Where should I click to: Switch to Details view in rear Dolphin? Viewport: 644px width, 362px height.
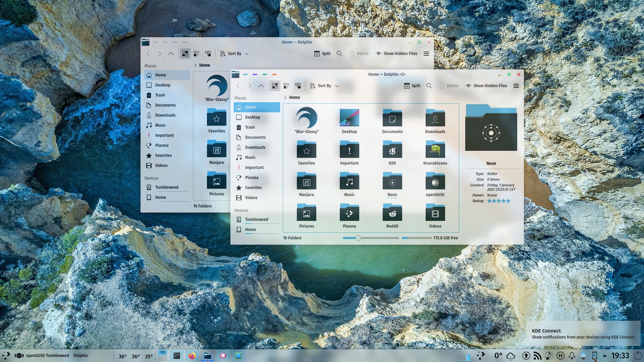(x=208, y=54)
